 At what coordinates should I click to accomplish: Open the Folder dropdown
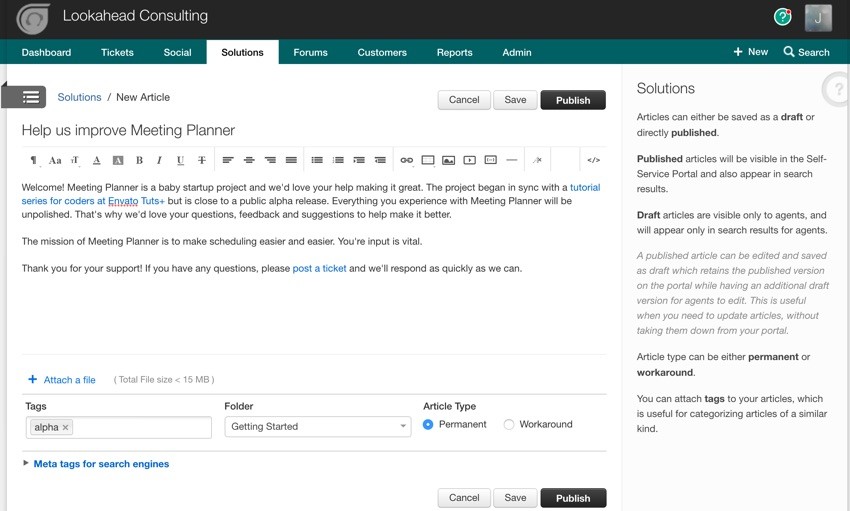pos(318,426)
